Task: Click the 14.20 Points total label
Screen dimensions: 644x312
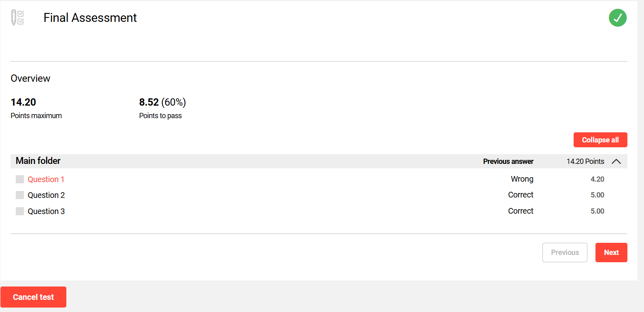Action: 585,161
